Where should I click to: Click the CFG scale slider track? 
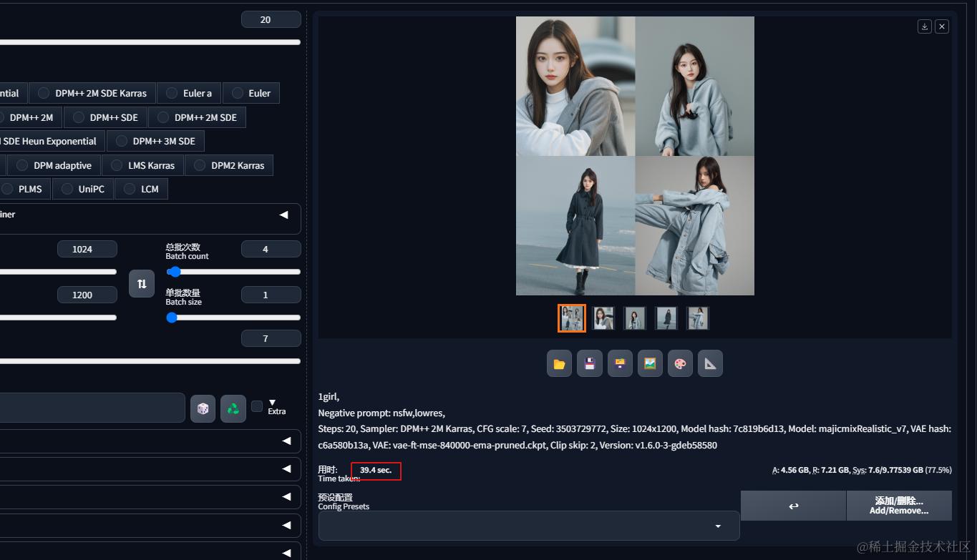tap(150, 361)
